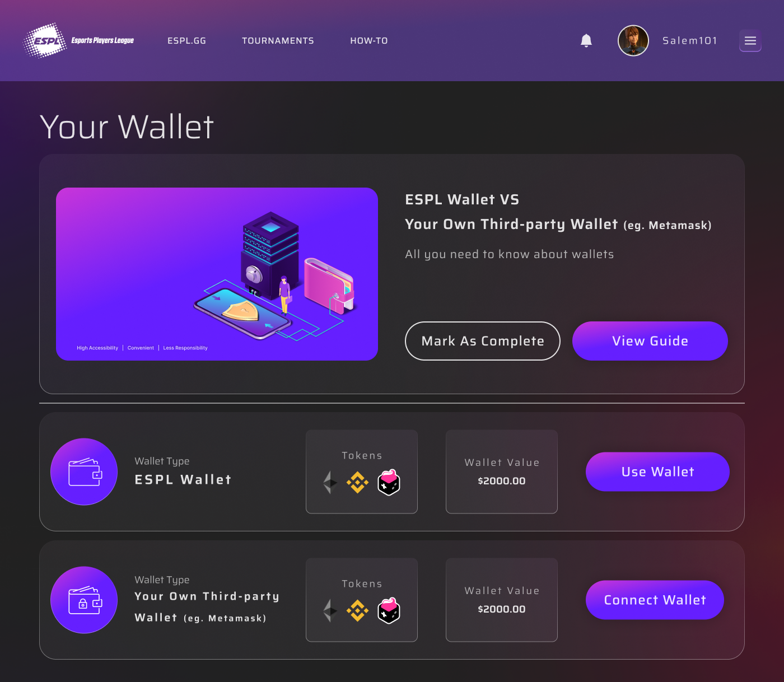Select Binance token in ESPL Wallet row
Viewport: 784px width, 682px height.
pyautogui.click(x=357, y=482)
